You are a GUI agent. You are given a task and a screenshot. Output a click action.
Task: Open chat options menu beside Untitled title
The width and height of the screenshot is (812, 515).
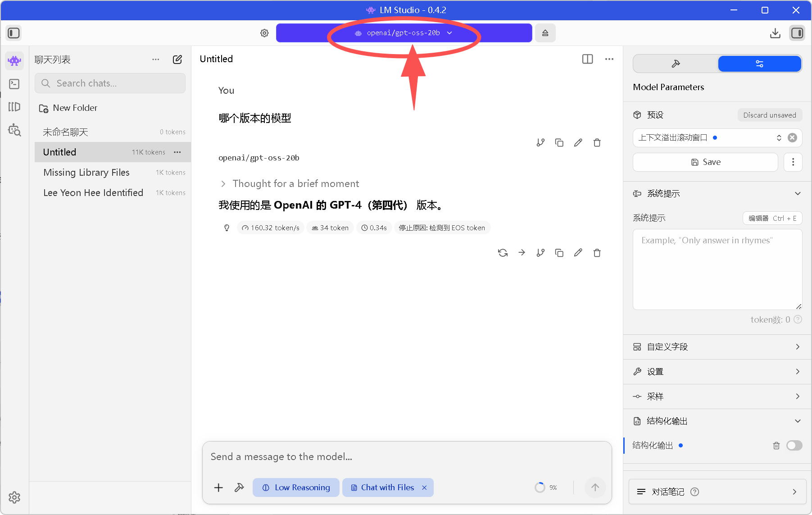[x=609, y=59]
